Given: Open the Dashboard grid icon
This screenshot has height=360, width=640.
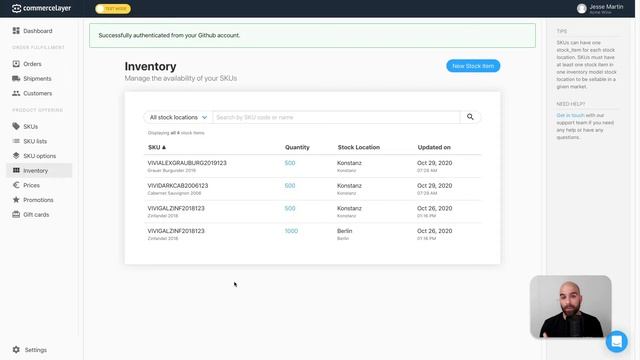Looking at the screenshot, I should tap(16, 31).
